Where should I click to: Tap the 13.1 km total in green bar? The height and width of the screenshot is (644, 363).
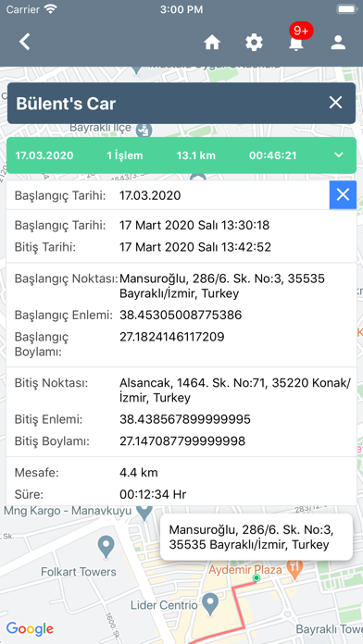[196, 155]
